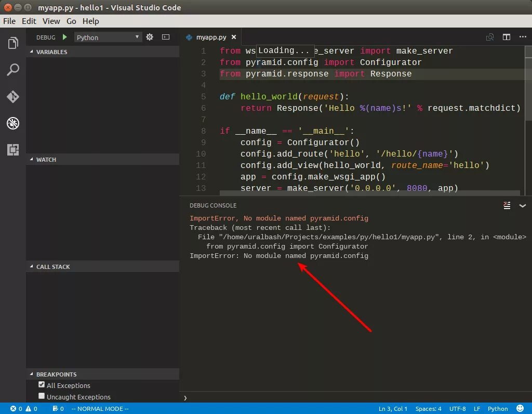Open the Edit menu

pos(29,21)
